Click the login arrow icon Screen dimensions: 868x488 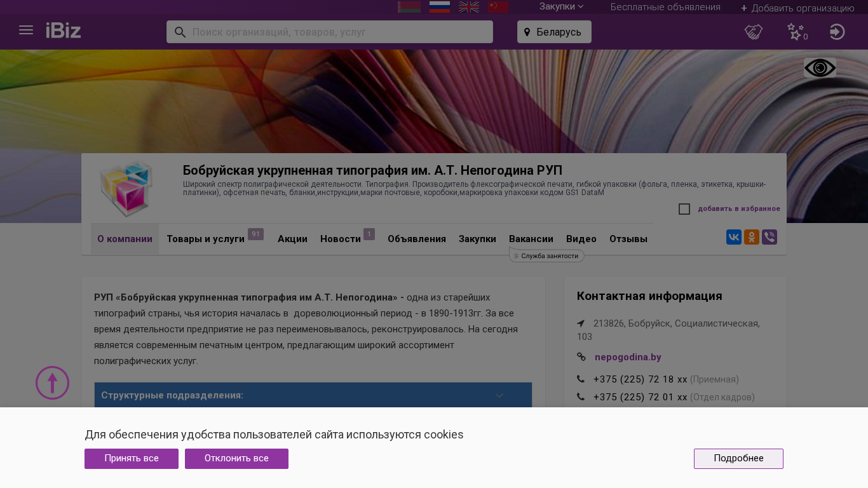[x=837, y=32]
